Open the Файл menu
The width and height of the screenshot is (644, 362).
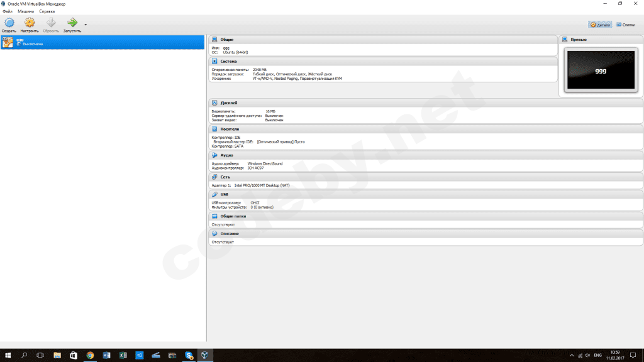[8, 11]
